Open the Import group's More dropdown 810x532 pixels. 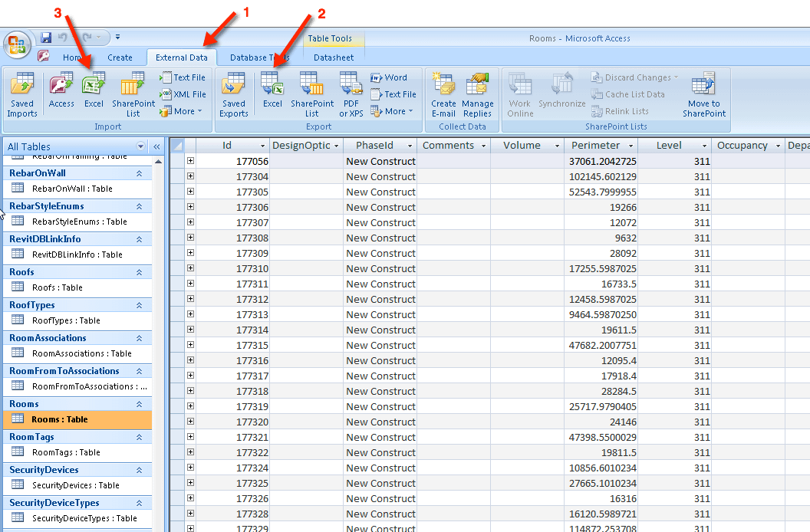[x=181, y=111]
